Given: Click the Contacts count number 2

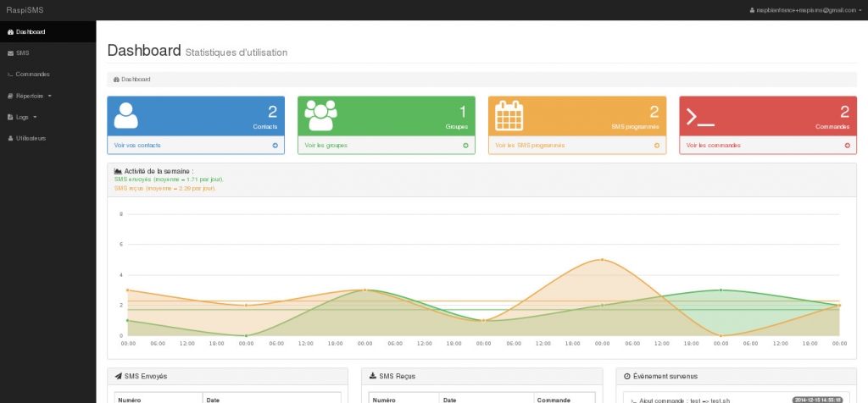Looking at the screenshot, I should [272, 113].
